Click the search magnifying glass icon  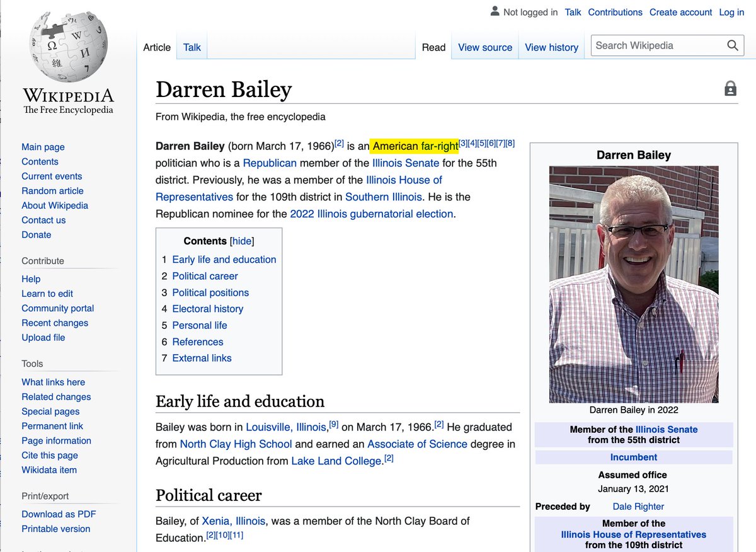pos(732,45)
